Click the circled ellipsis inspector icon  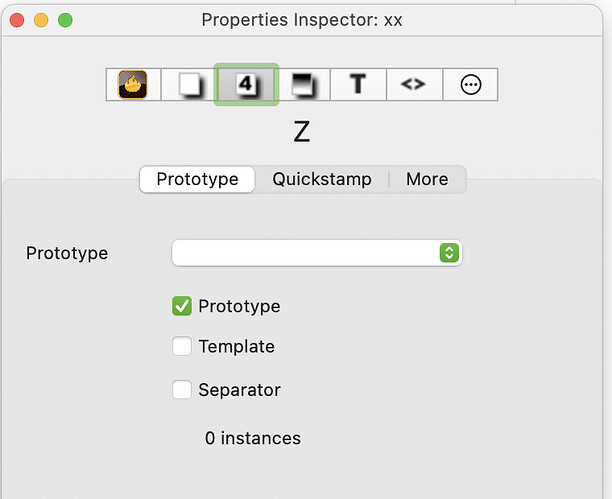470,84
